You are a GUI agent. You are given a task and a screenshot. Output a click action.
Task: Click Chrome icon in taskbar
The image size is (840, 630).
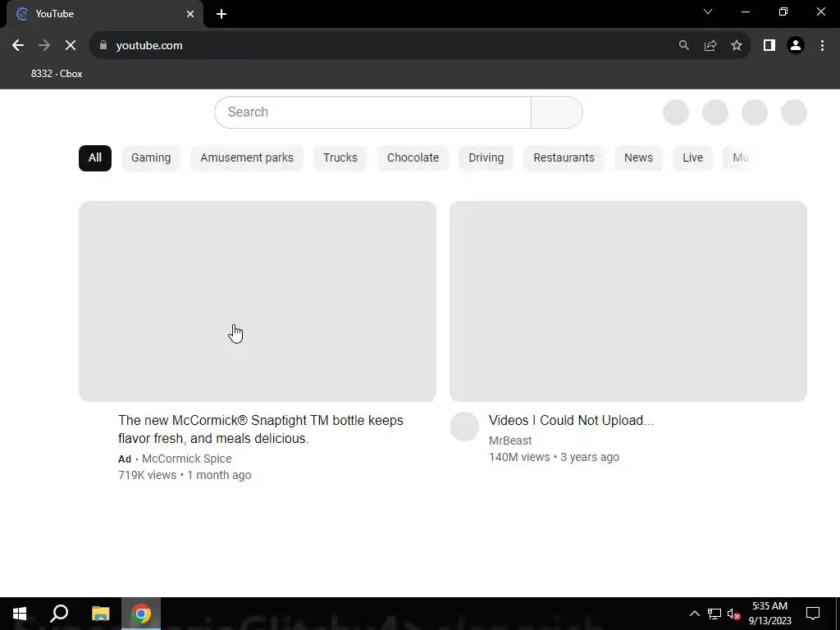point(141,614)
